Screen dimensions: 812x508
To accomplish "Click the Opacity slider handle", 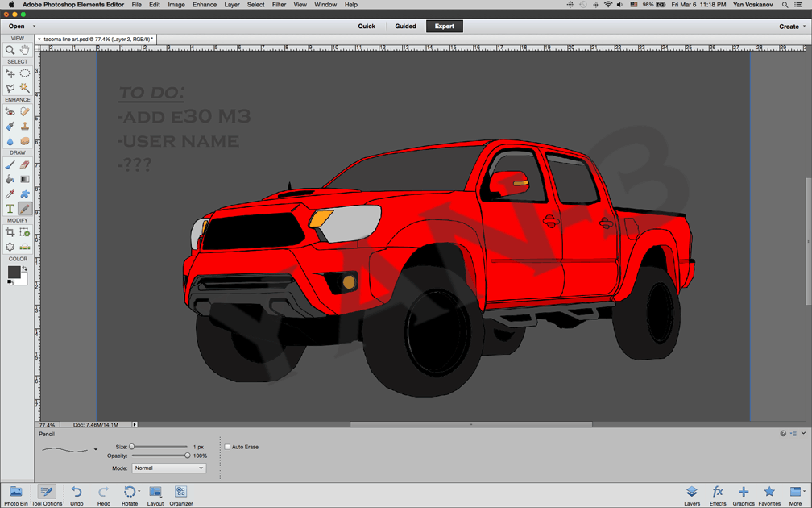I will click(188, 456).
